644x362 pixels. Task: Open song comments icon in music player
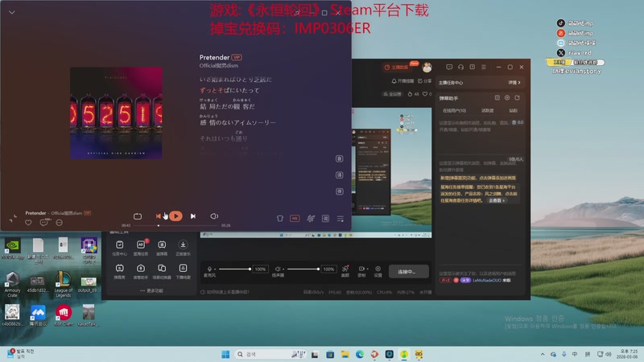(43, 223)
